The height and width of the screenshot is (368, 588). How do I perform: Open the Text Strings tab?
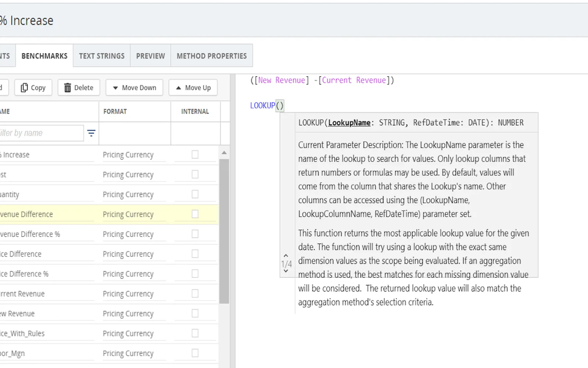point(102,56)
